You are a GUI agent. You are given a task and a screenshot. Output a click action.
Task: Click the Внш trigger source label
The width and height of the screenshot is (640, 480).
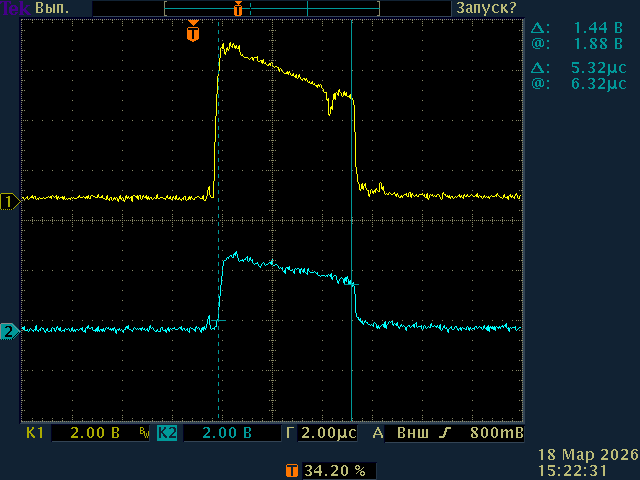[414, 435]
